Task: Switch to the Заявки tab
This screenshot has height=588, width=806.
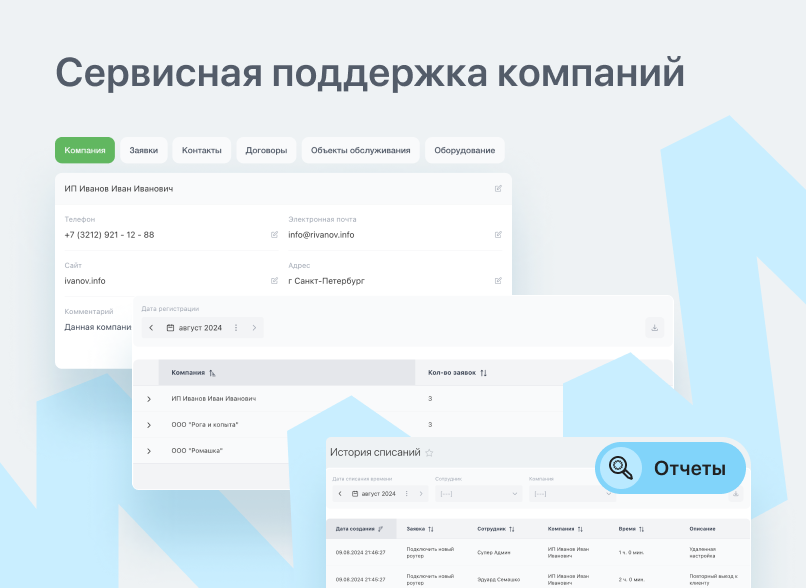Action: click(x=143, y=150)
